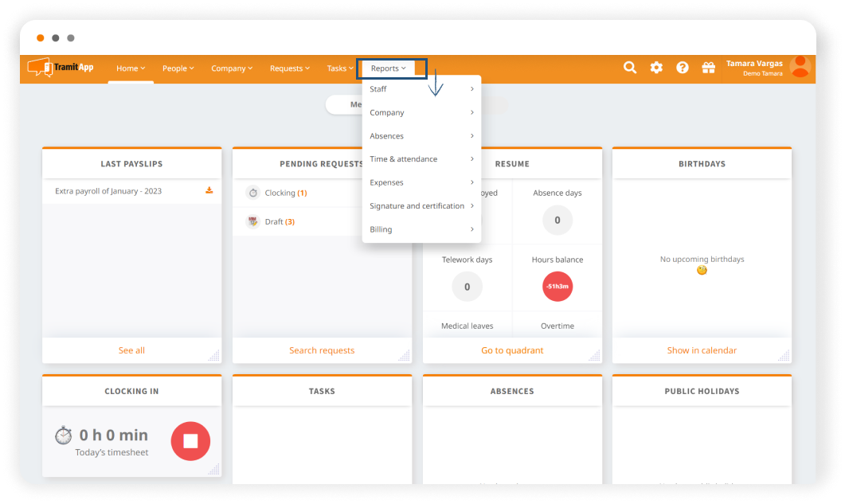Click the red hours balance badge

pyautogui.click(x=557, y=287)
